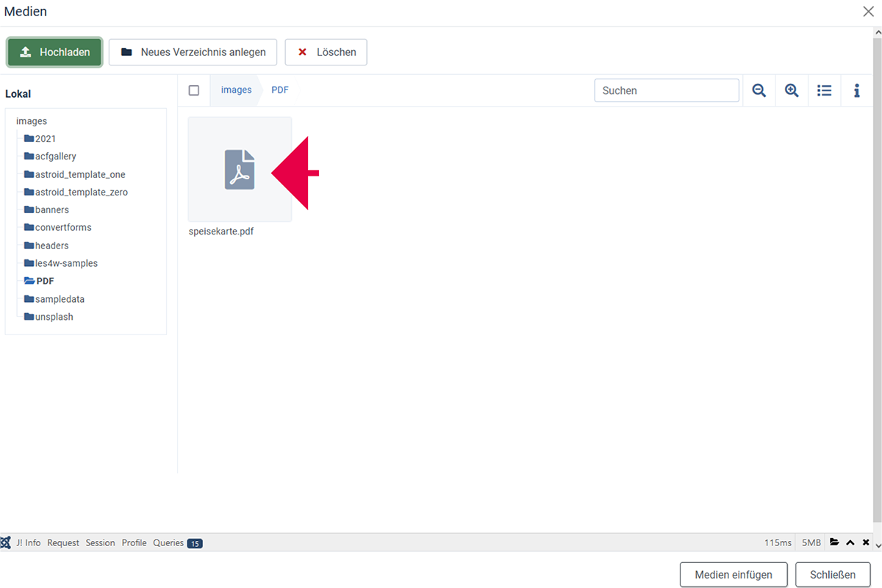Select the open PDF folder in tree
The width and height of the screenshot is (882, 588).
(x=44, y=281)
